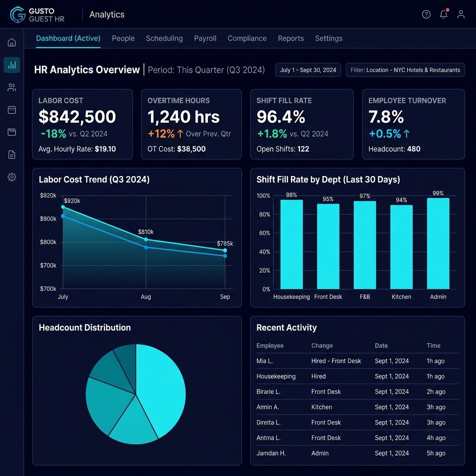Switch to the Dashboard (Active) tab

click(68, 38)
